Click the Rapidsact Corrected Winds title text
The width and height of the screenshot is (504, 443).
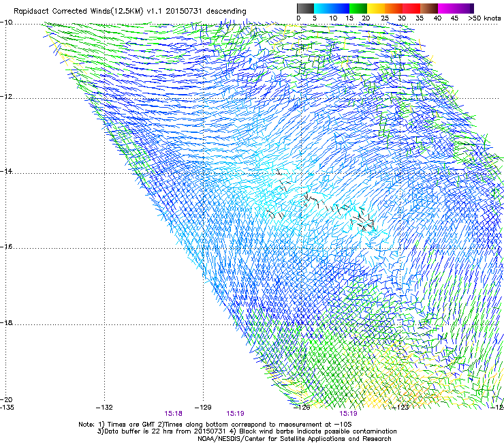coord(130,11)
